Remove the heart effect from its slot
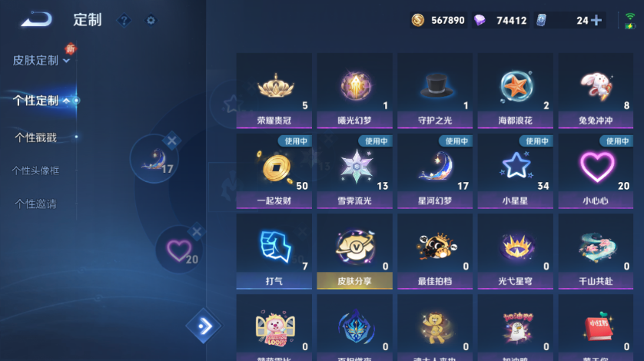 (197, 232)
